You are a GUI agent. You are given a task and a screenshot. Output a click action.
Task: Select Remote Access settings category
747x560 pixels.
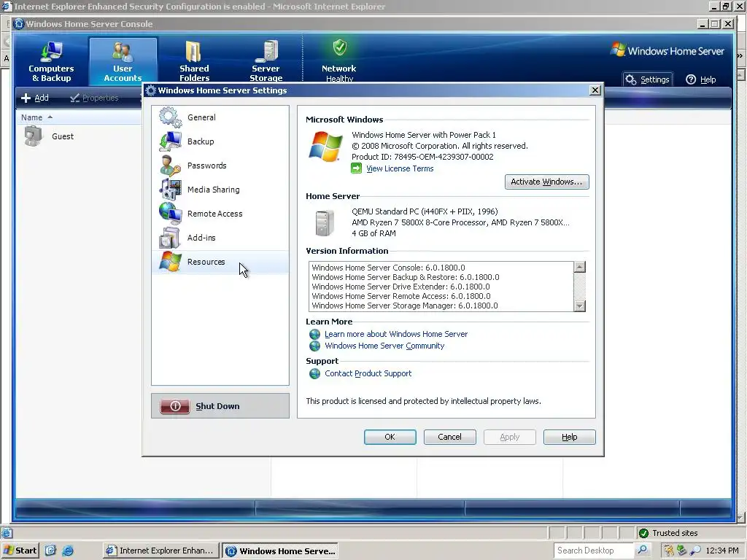(220, 214)
